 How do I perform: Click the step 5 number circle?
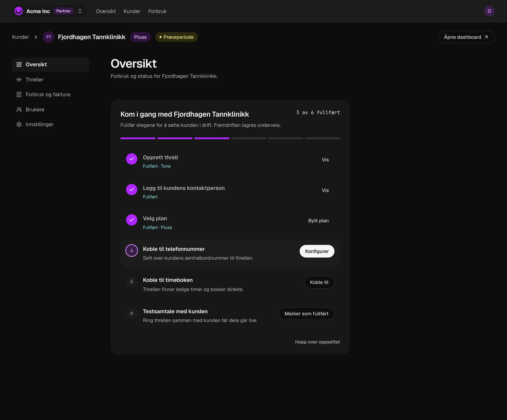point(132,282)
